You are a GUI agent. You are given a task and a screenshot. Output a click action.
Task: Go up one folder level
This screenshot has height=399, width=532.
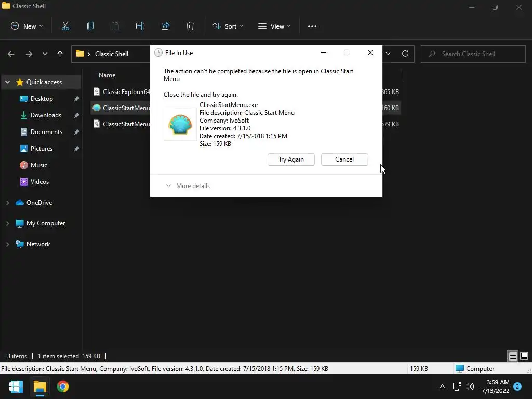(x=60, y=54)
